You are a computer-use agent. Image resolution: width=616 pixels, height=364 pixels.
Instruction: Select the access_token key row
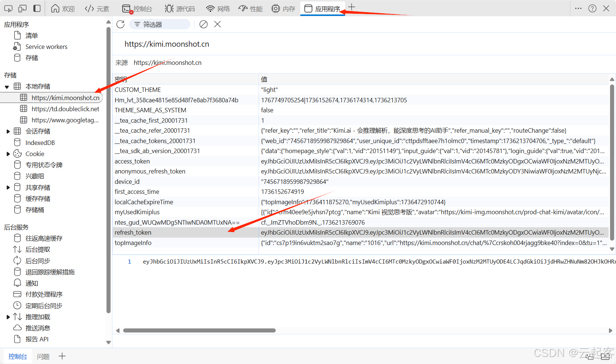click(360, 161)
